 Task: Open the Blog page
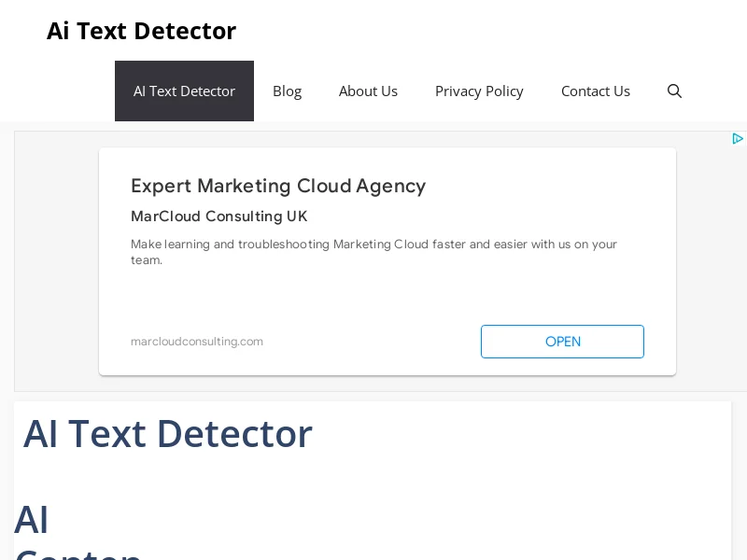coord(287,91)
